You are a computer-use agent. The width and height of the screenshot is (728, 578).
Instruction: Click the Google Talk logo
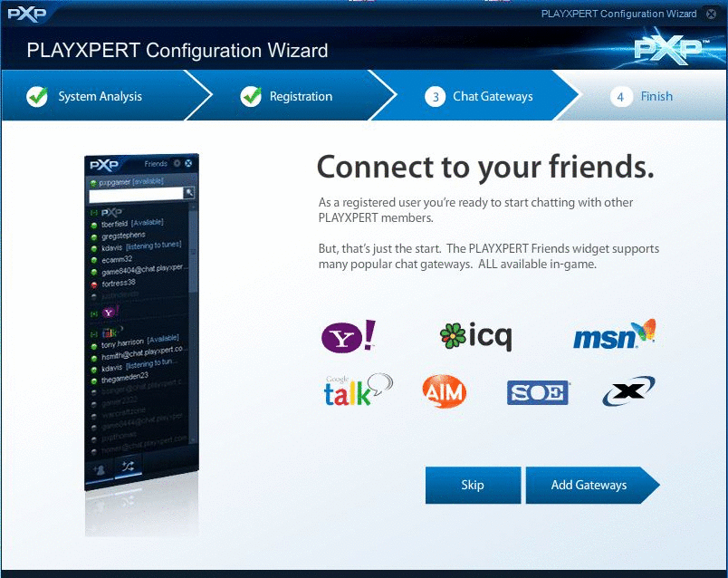pos(358,390)
